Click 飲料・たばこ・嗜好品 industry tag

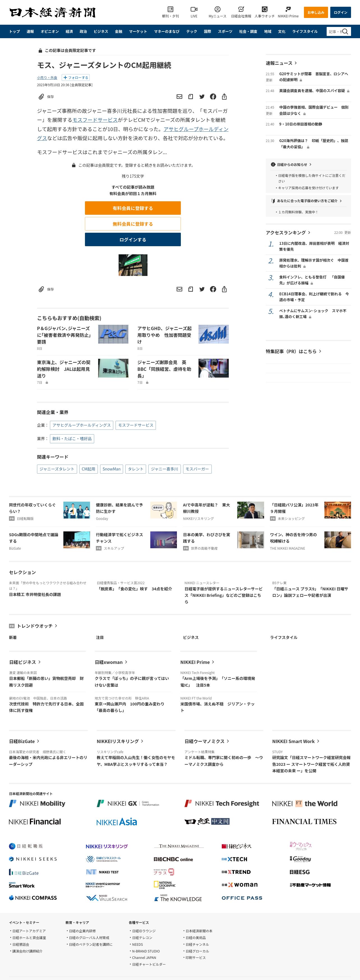pyautogui.click(x=72, y=439)
